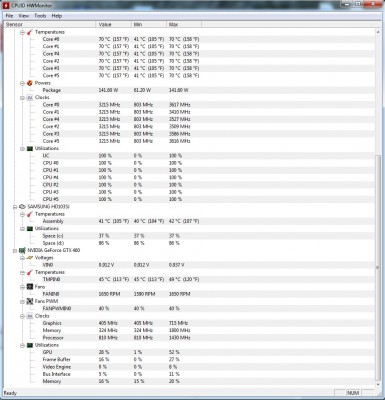Collapse the CPU Powers group
385x400 pixels.
pyautogui.click(x=22, y=83)
